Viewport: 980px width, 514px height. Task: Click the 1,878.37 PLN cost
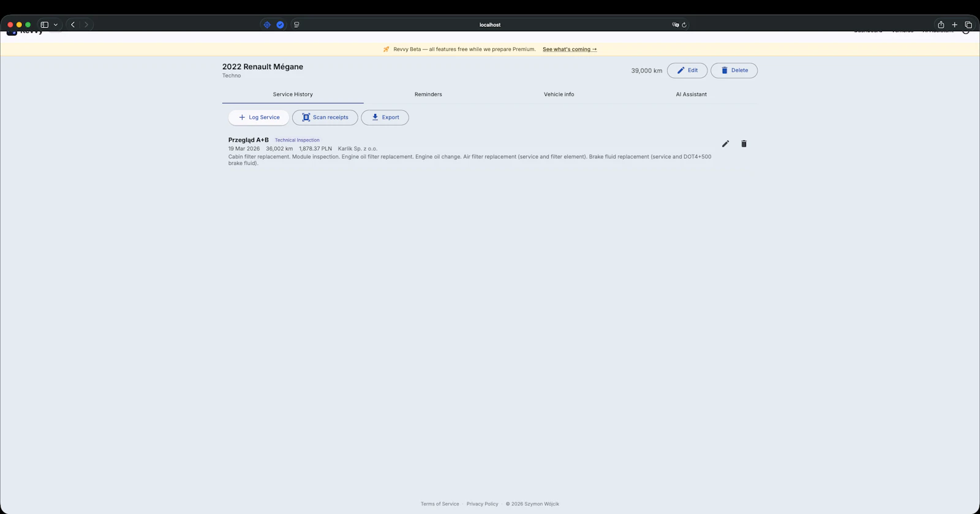(315, 149)
